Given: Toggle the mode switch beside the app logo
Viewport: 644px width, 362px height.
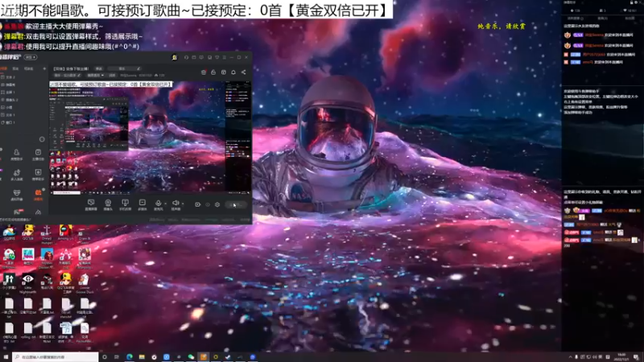Looking at the screenshot, I should tap(31, 57).
